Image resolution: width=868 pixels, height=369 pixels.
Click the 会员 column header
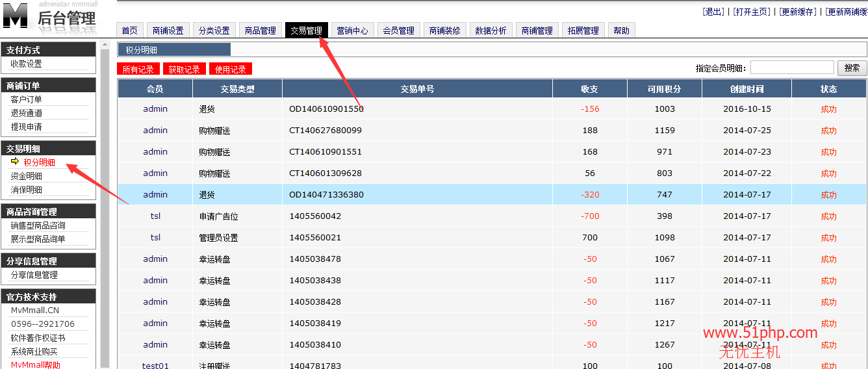155,89
